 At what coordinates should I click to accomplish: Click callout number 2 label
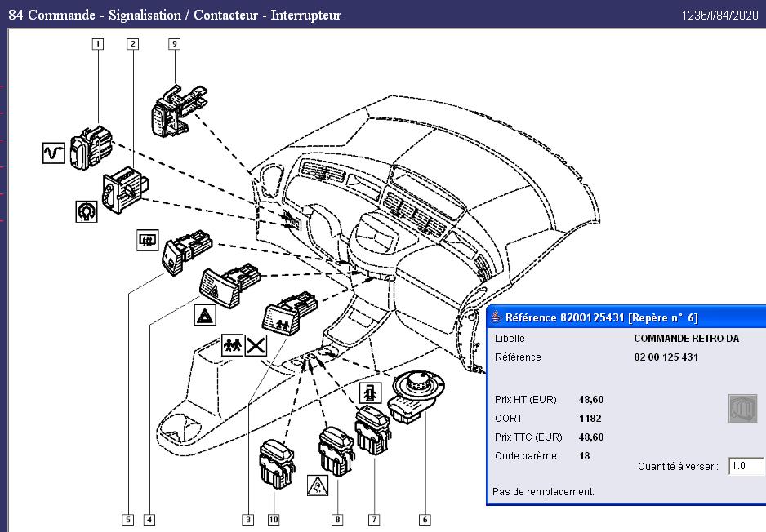point(131,44)
